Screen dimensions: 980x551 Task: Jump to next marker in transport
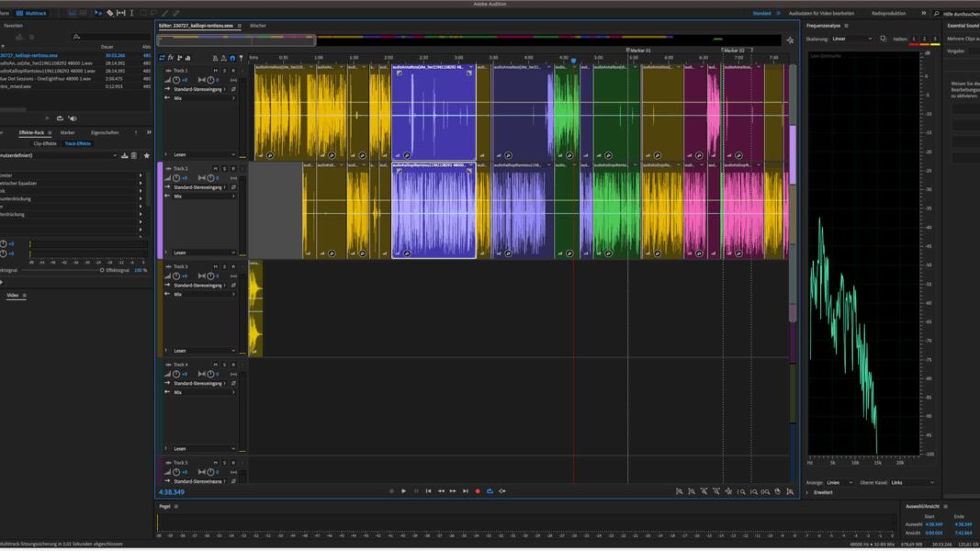pyautogui.click(x=466, y=491)
